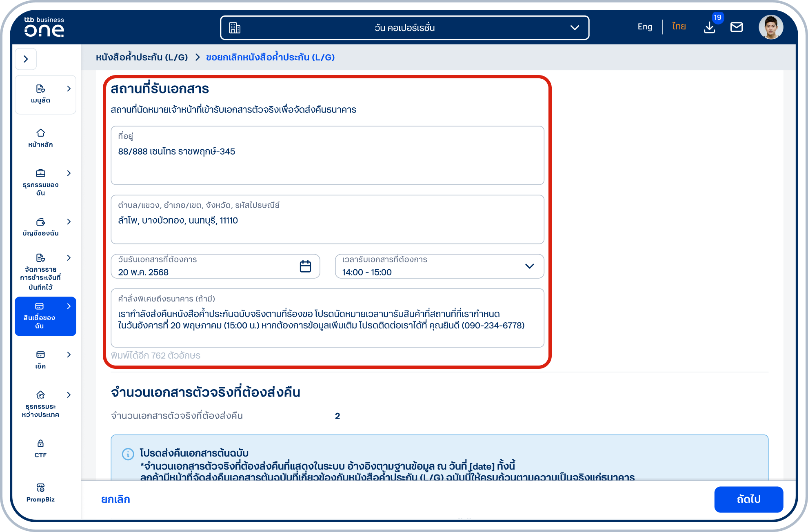Image resolution: width=808 pixels, height=532 pixels.
Task: Switch language to Eng
Action: click(x=645, y=27)
